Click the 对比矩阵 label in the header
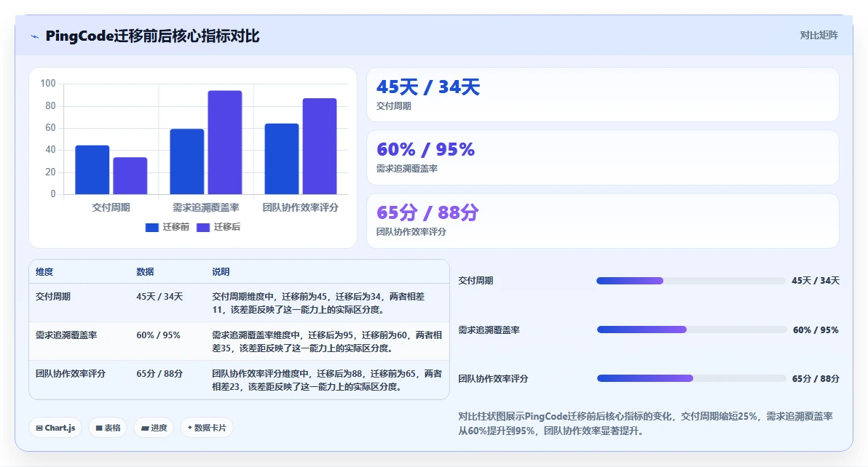The width and height of the screenshot is (868, 467). [818, 36]
